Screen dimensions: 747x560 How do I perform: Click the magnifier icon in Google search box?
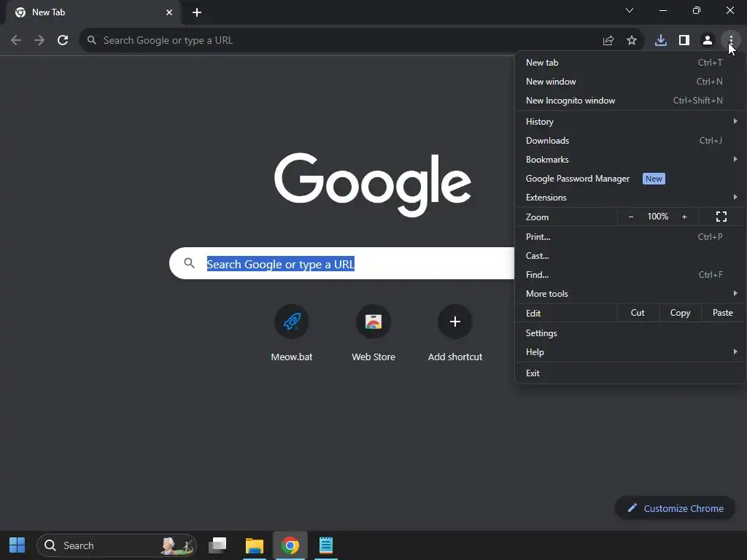pyautogui.click(x=189, y=262)
